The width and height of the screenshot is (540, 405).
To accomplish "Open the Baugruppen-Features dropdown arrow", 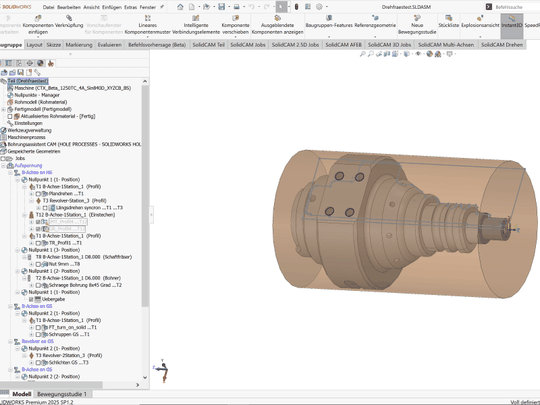I will (x=329, y=37).
